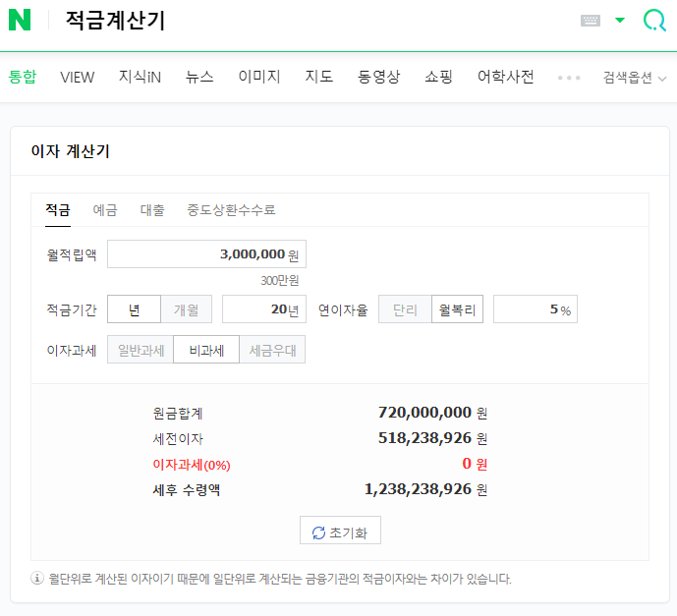
Task: Select the 개월 period unit
Action: (186, 309)
